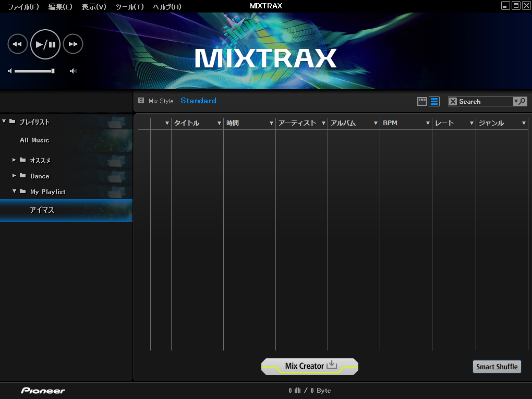The height and width of the screenshot is (399, 532).
Task: Mute using the low volume speaker icon
Action: [10, 71]
